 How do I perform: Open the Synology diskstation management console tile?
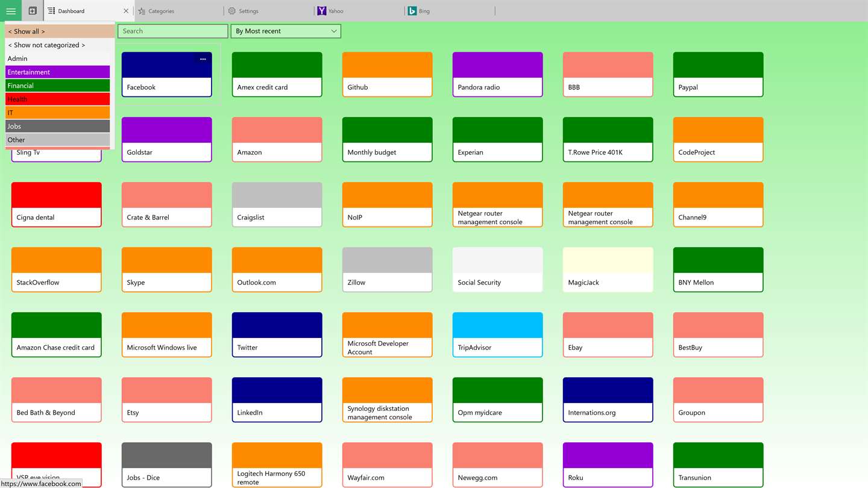click(x=387, y=399)
